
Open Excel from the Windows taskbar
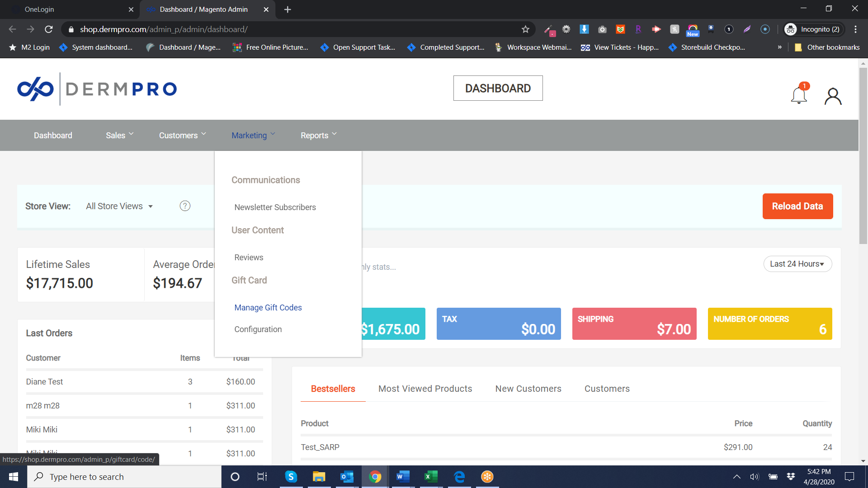[x=431, y=477]
